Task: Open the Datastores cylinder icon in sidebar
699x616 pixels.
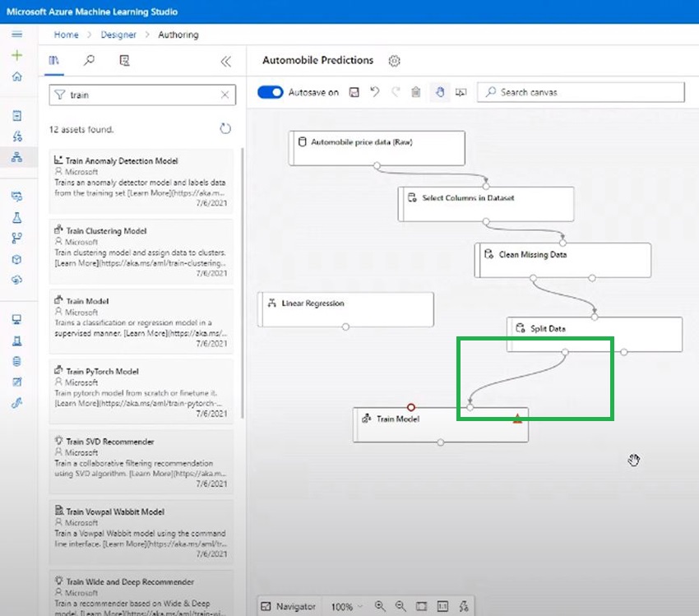Action: tap(17, 361)
